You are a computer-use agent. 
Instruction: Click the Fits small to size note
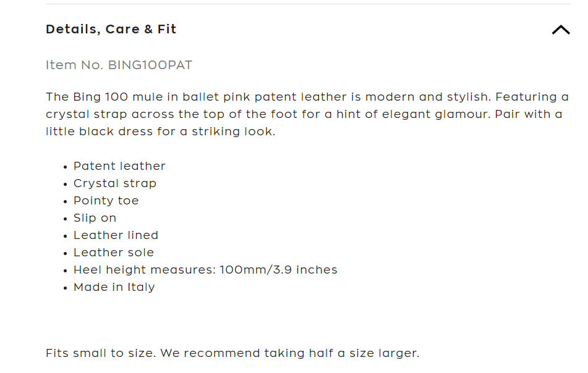[232, 353]
